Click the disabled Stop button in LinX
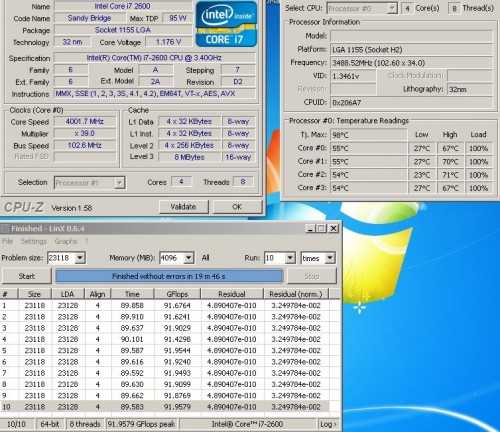Screen dimensions: 500x432 pos(312,276)
